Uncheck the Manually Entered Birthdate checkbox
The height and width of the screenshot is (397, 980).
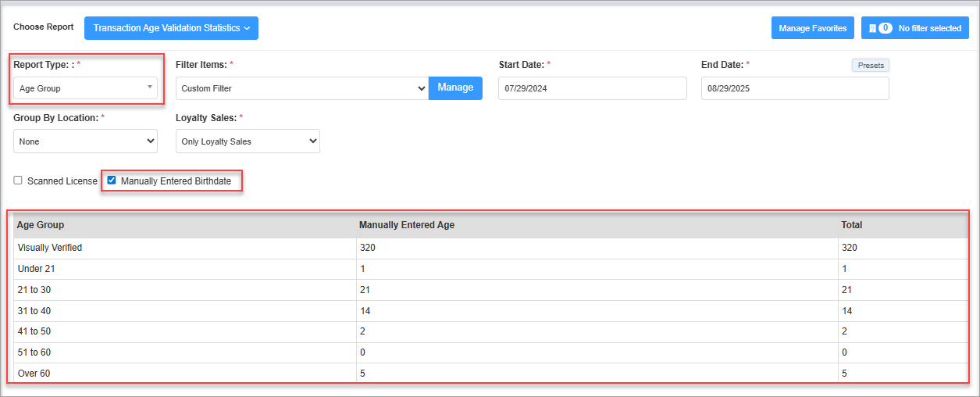(112, 181)
